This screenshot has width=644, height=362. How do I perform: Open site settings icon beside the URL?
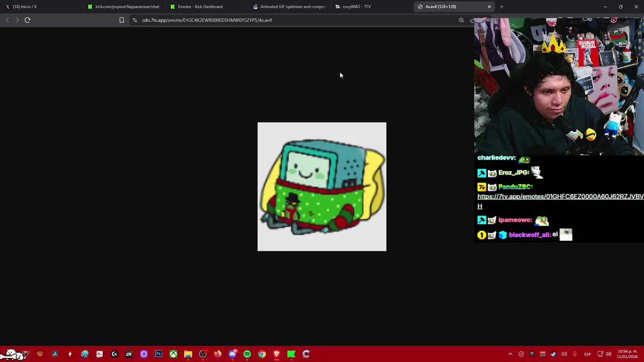134,20
